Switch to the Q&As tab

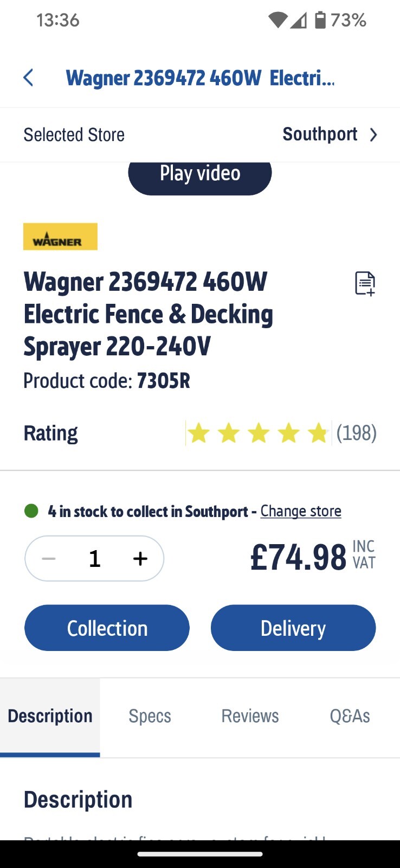350,716
